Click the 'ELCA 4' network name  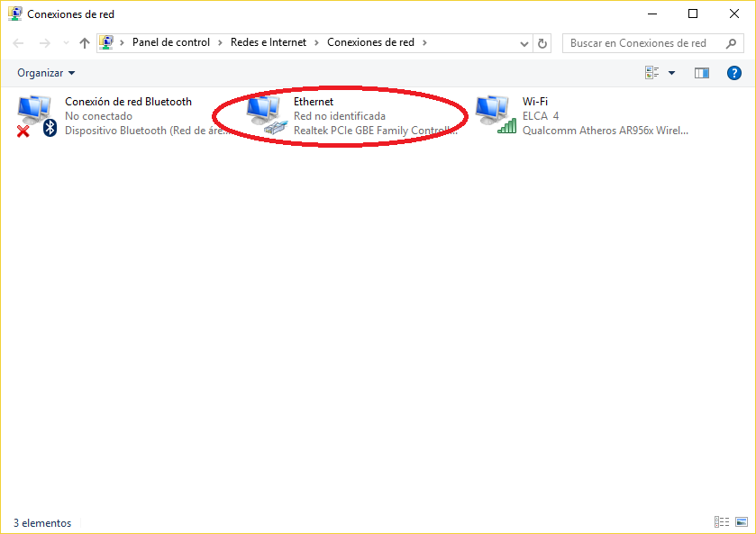[x=541, y=116]
